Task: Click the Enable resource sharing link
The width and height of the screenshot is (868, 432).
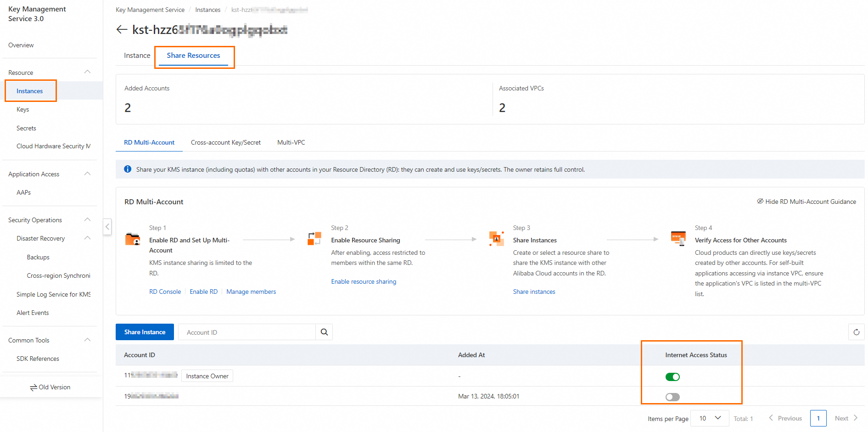Action: point(364,281)
